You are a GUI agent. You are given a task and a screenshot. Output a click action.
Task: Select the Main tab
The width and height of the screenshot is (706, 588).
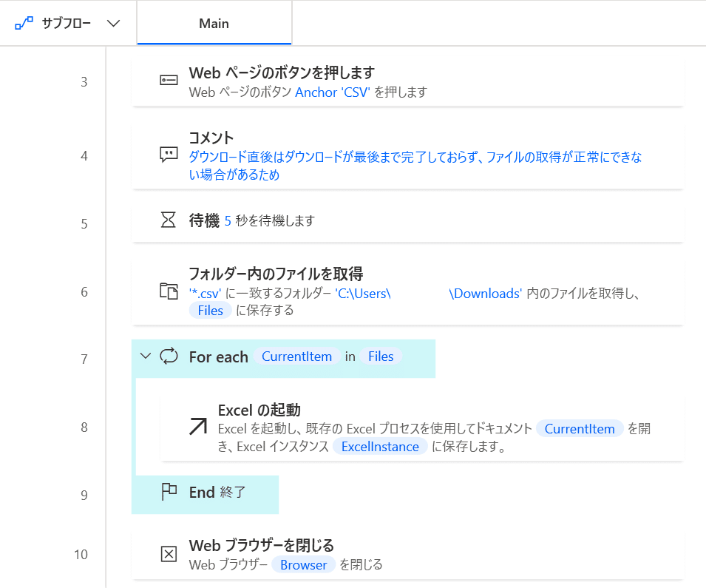click(x=214, y=23)
